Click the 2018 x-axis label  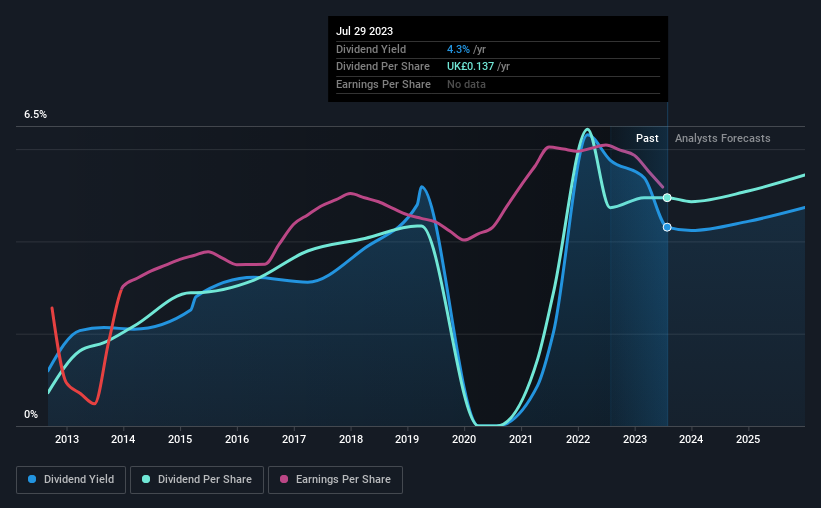pyautogui.click(x=351, y=439)
